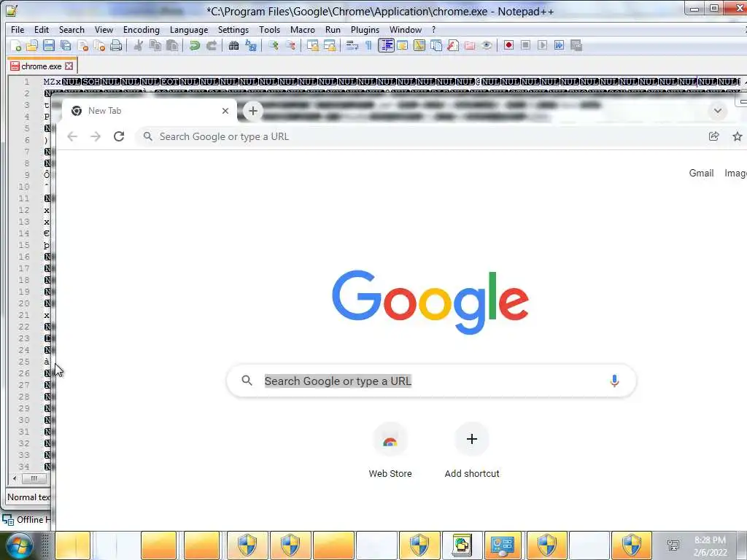Image resolution: width=747 pixels, height=560 pixels.
Task: Click the Zoom In icon
Action: (274, 45)
